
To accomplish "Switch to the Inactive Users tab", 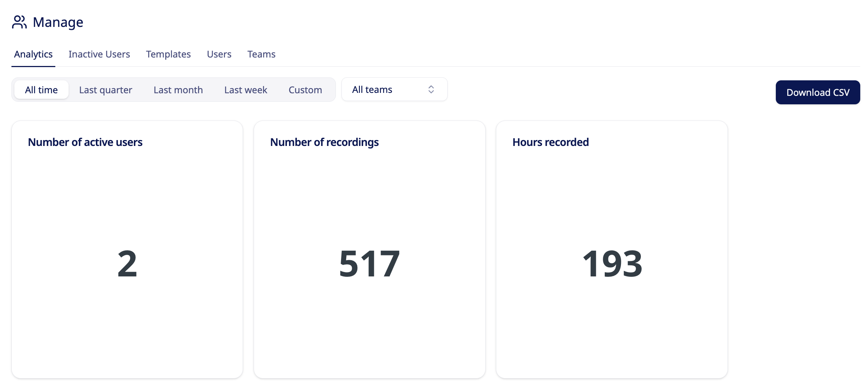I will pos(99,54).
